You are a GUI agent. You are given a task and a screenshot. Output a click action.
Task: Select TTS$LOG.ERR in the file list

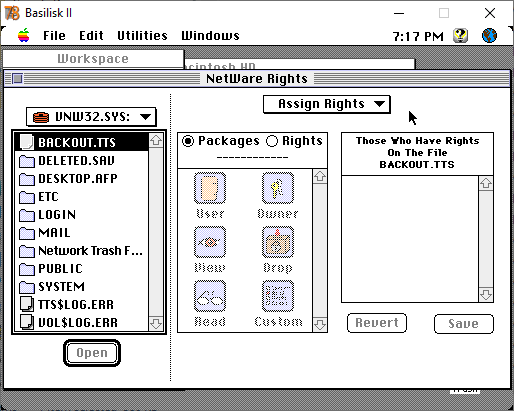pos(76,305)
